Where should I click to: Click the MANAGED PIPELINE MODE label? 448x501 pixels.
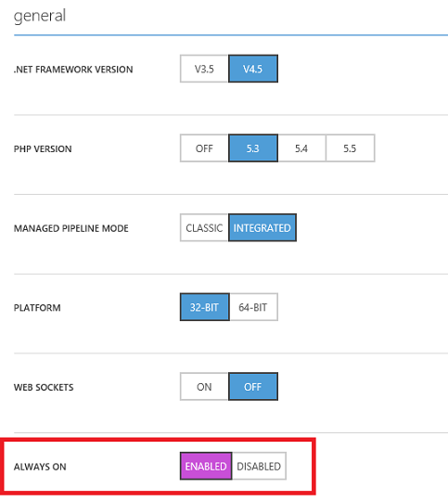[70, 228]
